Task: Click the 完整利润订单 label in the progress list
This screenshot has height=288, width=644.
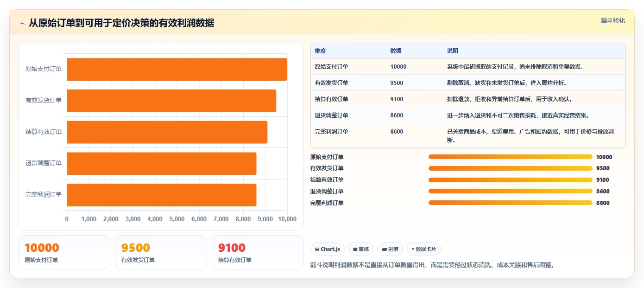Action: click(327, 203)
